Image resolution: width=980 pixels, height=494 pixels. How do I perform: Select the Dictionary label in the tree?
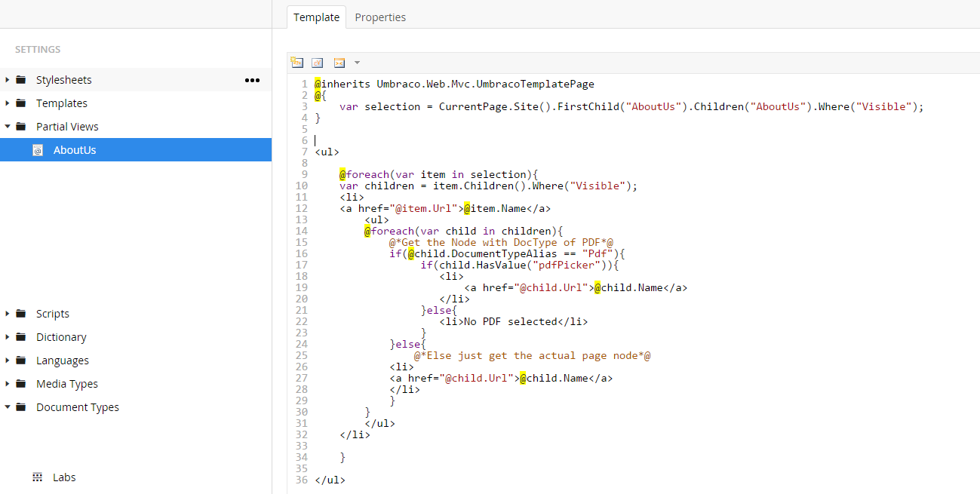click(61, 337)
